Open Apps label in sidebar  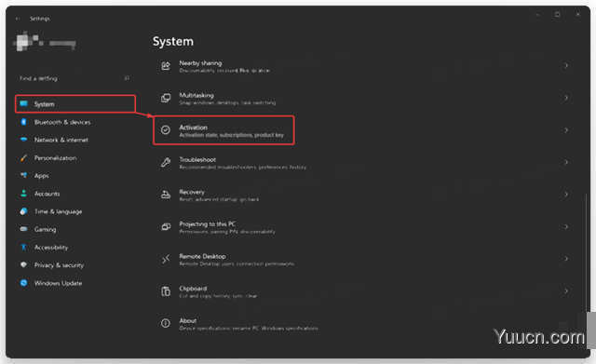click(41, 176)
